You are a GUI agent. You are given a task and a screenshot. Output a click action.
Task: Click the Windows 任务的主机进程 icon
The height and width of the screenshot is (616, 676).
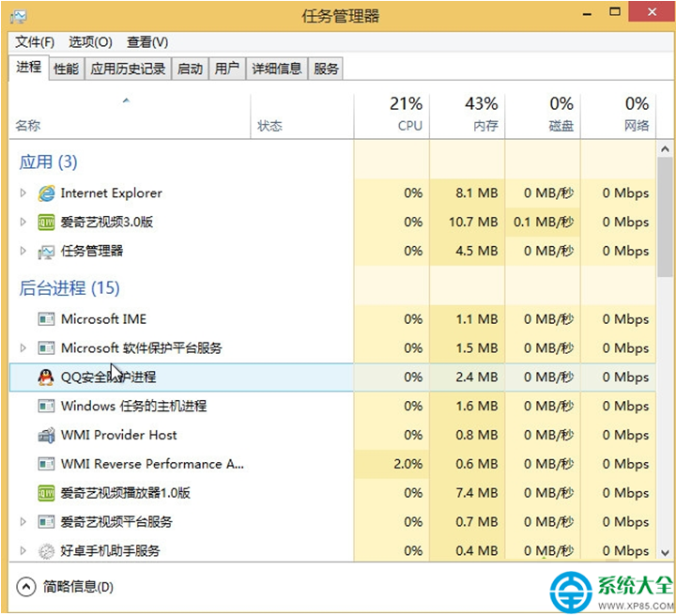pos(46,406)
